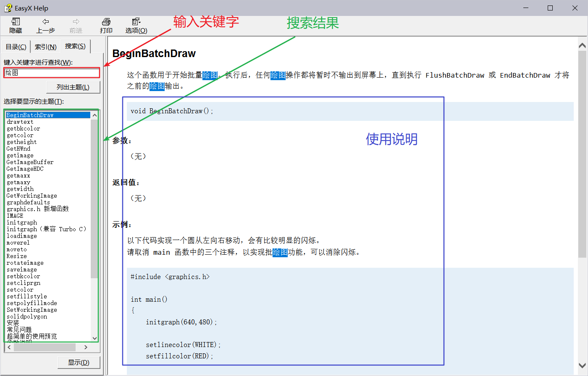This screenshot has height=376, width=588.
Task: Select getimage topic entry
Action: (x=20, y=155)
